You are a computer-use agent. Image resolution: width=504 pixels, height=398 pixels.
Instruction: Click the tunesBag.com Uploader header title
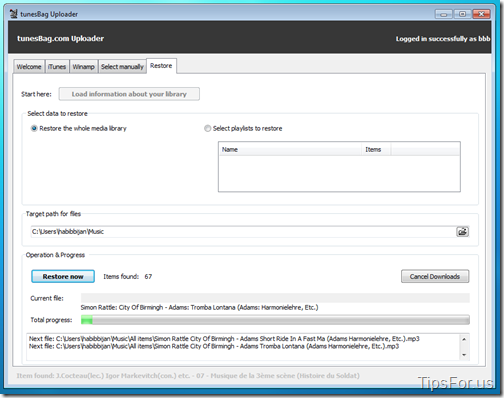(60, 38)
